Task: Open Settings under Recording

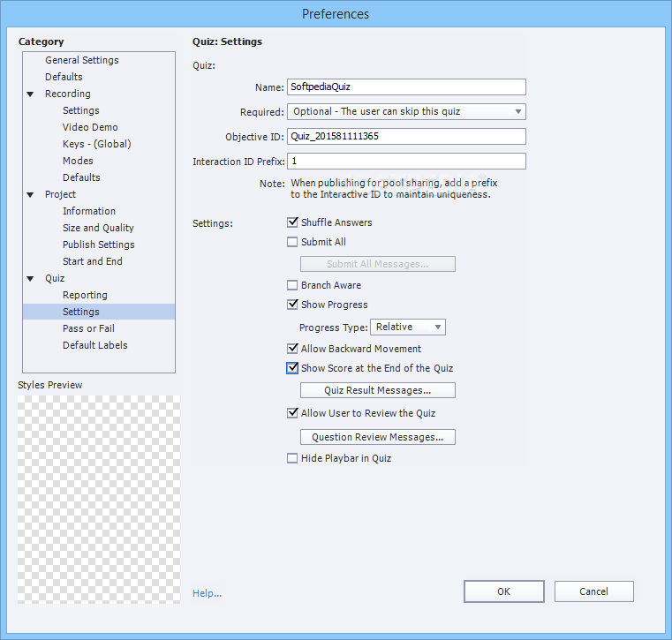Action: click(x=81, y=110)
